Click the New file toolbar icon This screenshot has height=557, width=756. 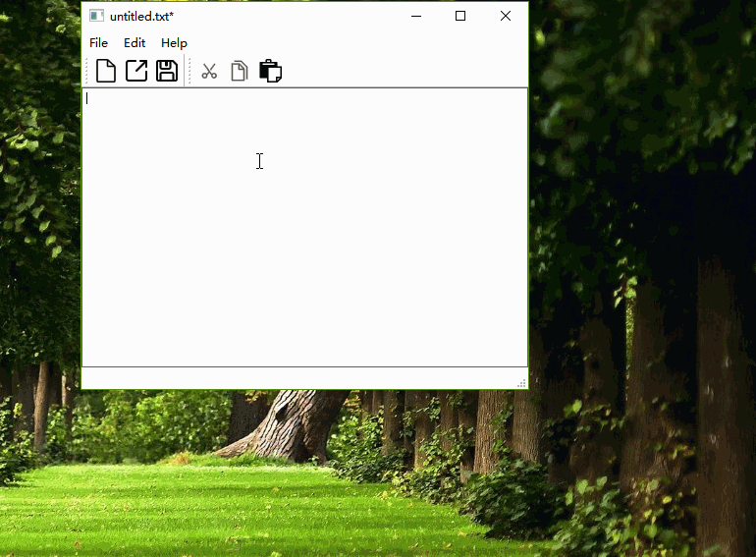(106, 71)
